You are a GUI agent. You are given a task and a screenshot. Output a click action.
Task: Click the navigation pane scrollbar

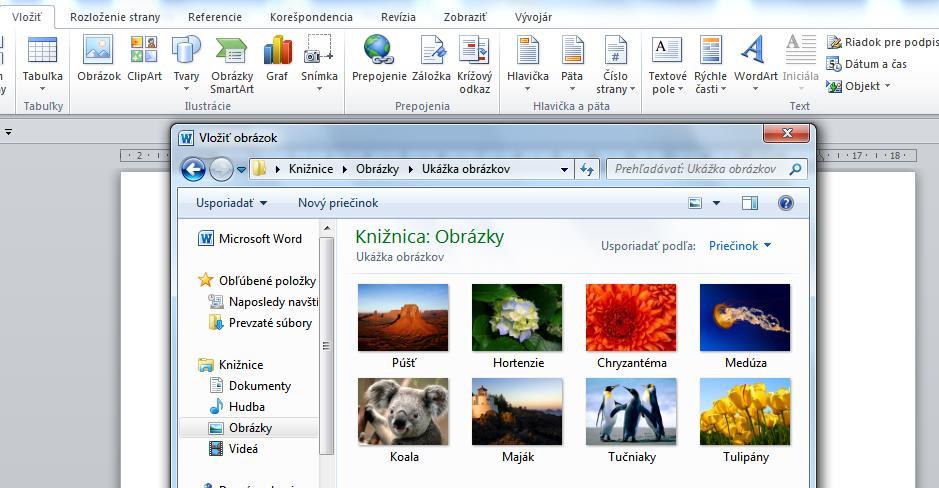click(x=326, y=345)
